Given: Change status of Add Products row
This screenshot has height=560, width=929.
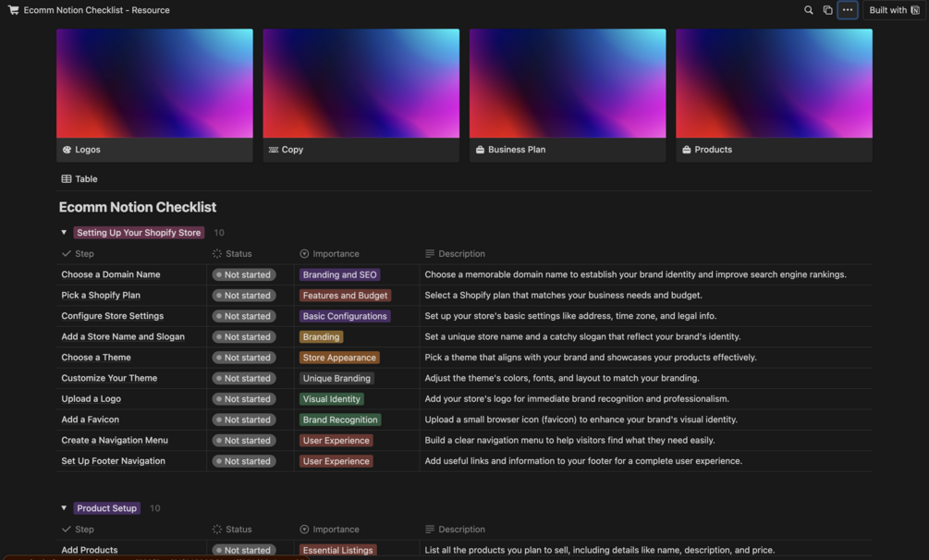Looking at the screenshot, I should pyautogui.click(x=244, y=550).
